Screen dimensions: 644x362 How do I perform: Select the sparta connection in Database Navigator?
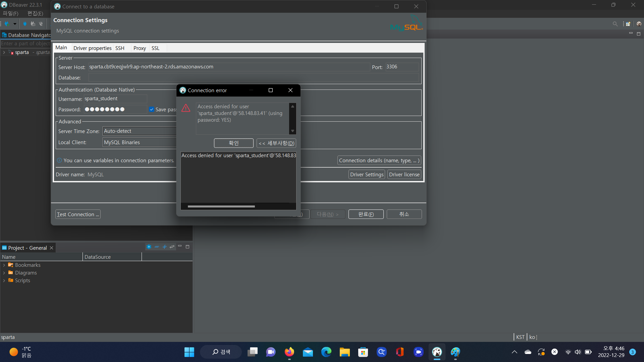pyautogui.click(x=22, y=52)
